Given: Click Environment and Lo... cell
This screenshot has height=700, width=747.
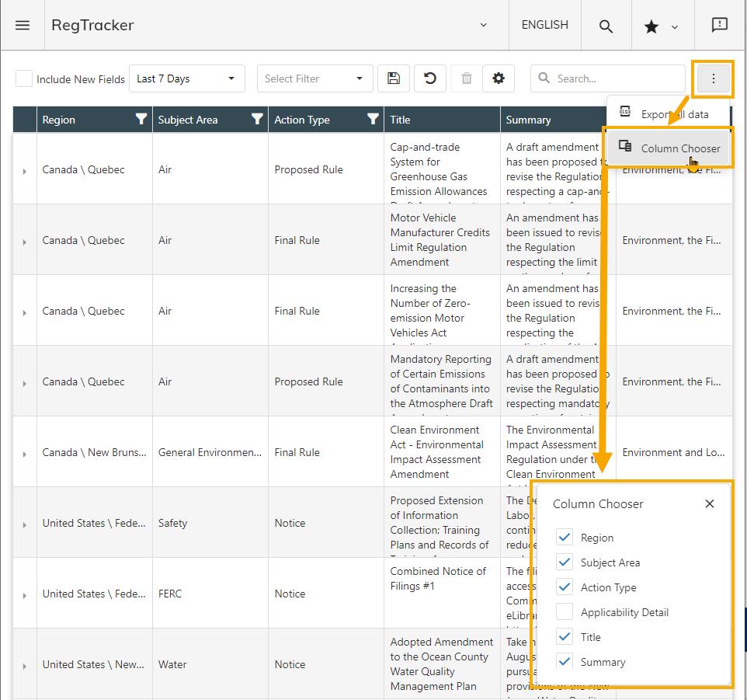Looking at the screenshot, I should [x=674, y=452].
